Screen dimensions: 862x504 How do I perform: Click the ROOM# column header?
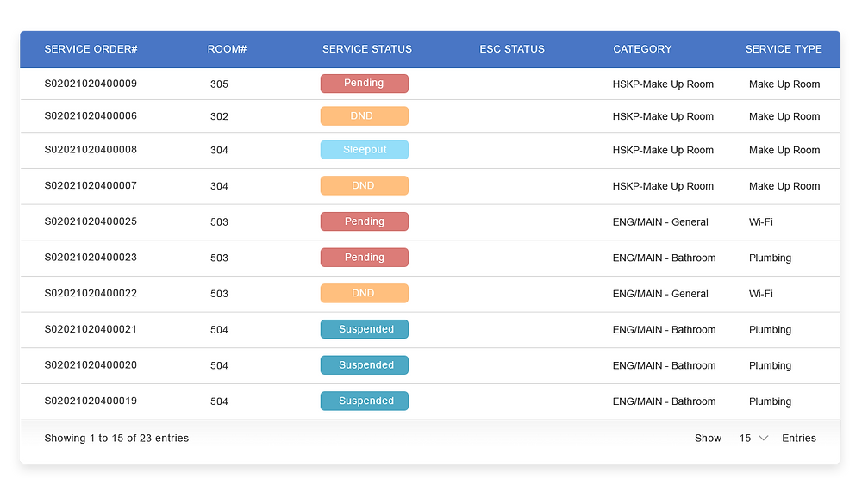(227, 49)
